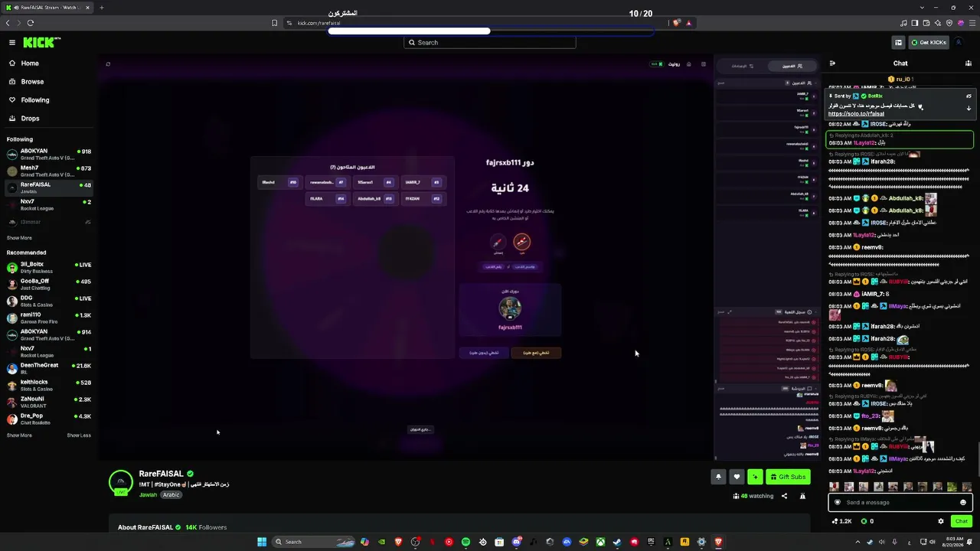The height and width of the screenshot is (551, 980).
Task: Click the Kick logo
Action: (x=41, y=43)
